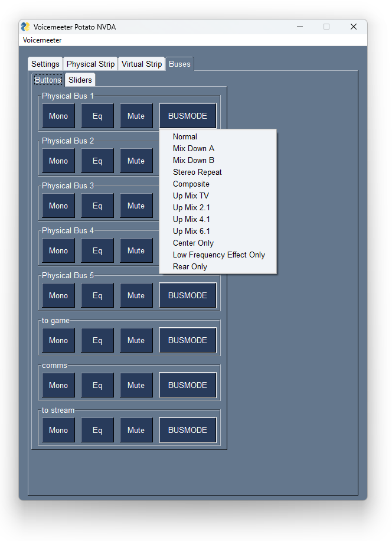
Task: Toggle Eq on Physical Bus 4
Action: [x=97, y=250]
